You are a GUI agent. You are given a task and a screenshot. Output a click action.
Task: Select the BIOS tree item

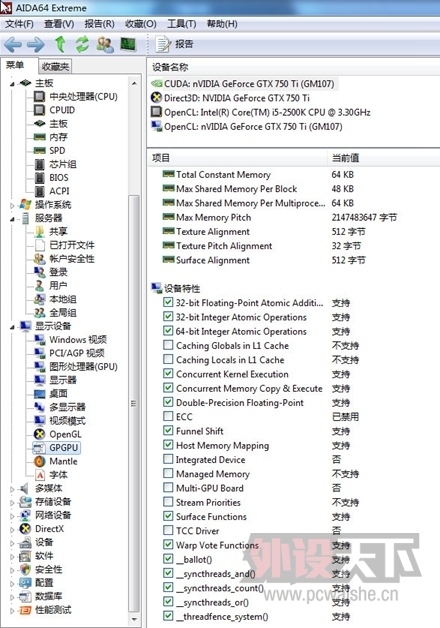(59, 177)
